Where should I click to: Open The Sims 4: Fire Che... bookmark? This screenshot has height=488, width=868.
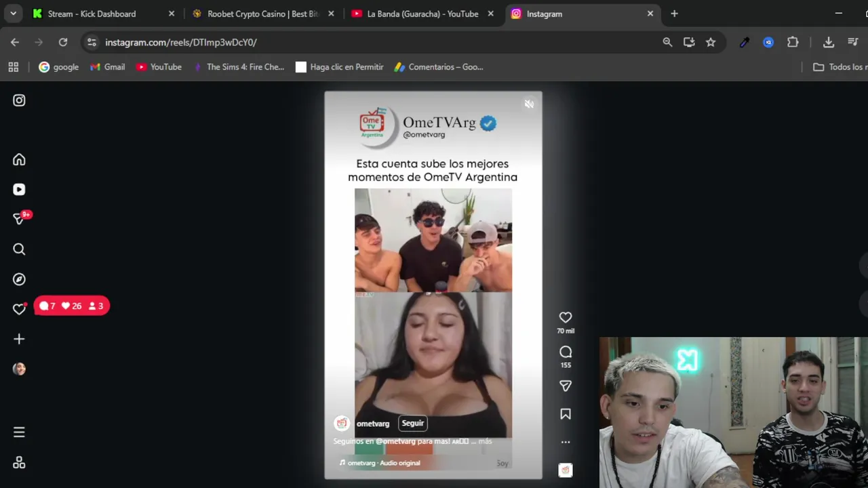click(239, 67)
